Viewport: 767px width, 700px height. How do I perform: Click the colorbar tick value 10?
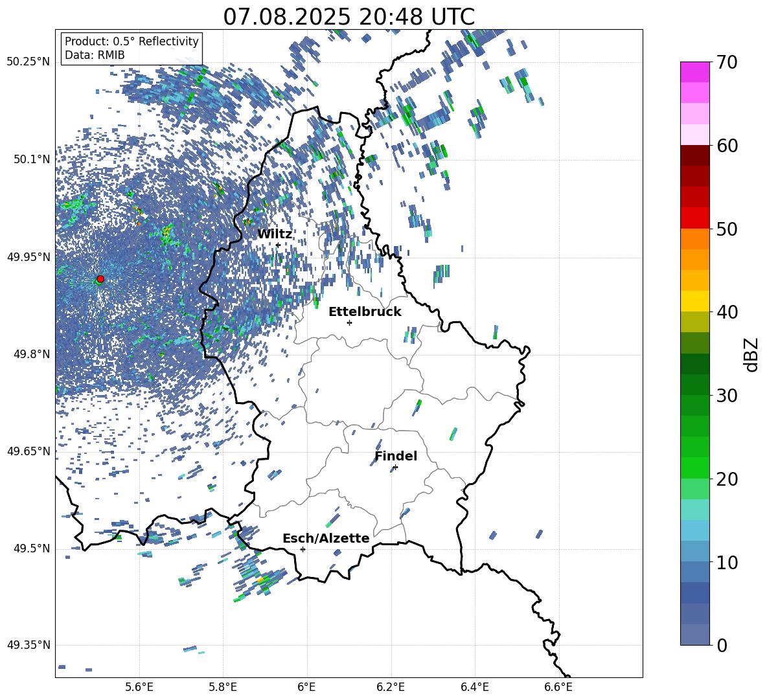pos(727,562)
